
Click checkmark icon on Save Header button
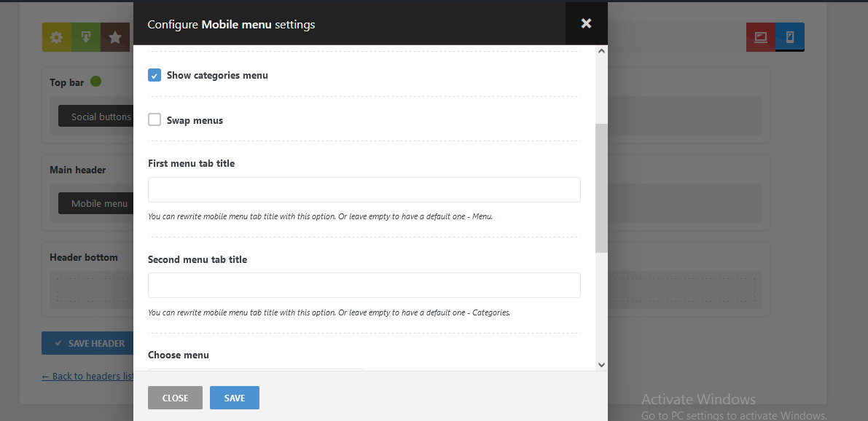pyautogui.click(x=57, y=344)
